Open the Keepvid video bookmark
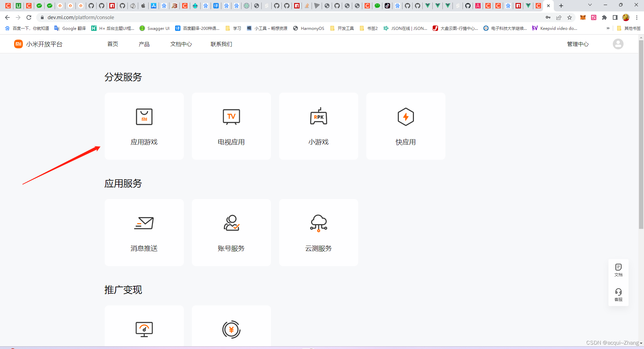The image size is (644, 349). point(555,28)
